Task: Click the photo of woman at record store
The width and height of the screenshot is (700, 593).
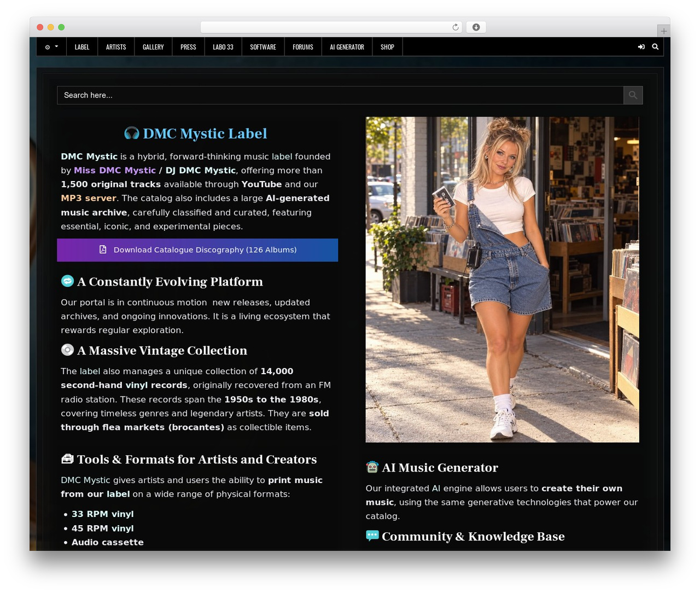Action: pos(502,279)
